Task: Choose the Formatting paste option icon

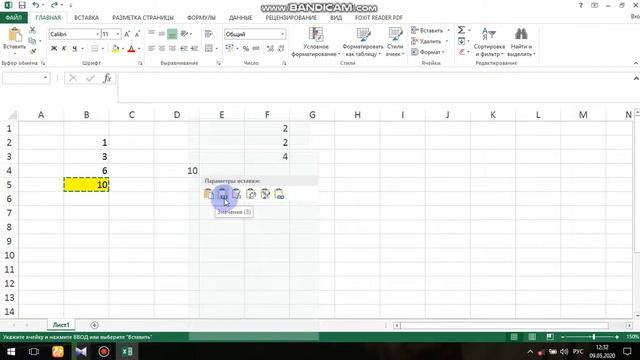Action: tap(265, 194)
